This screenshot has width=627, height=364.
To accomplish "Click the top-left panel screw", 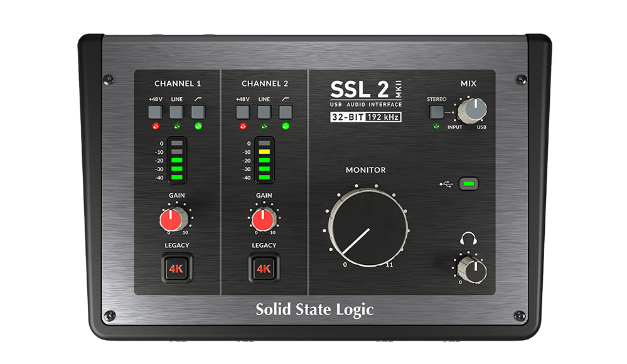I will 109,80.
